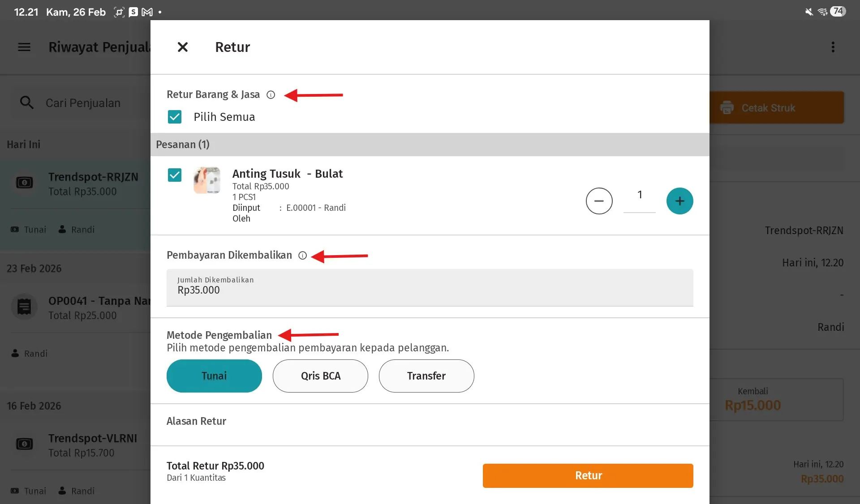Click the Jumlah Dikembalikan amount field

point(430,288)
